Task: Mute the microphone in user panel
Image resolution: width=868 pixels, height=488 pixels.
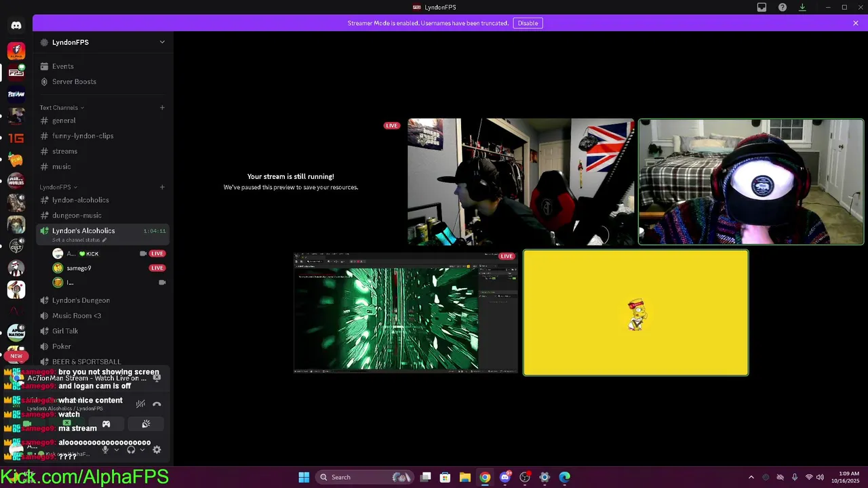Action: coord(105,449)
